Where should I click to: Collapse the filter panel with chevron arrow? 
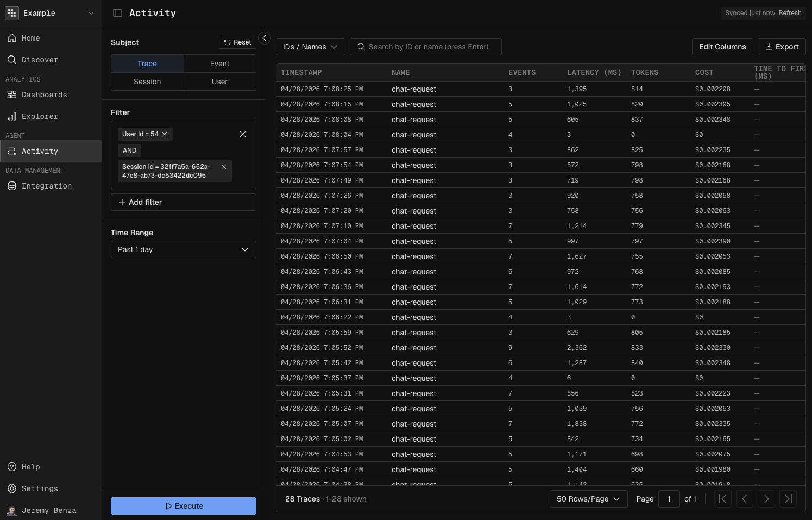pos(264,38)
